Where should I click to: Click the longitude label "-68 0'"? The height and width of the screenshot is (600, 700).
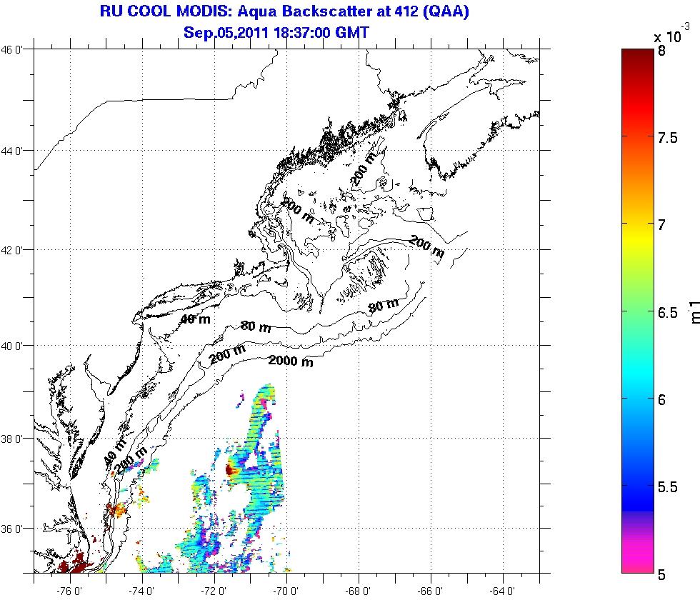point(358,591)
